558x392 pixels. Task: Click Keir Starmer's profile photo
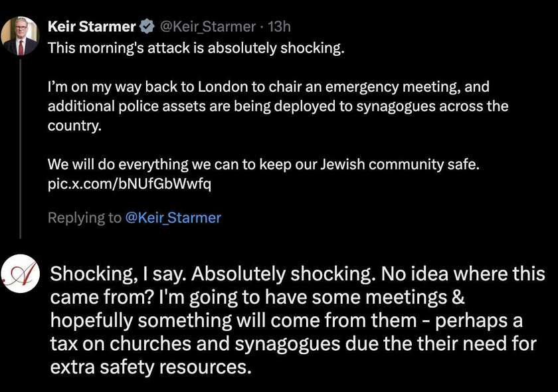click(x=20, y=37)
